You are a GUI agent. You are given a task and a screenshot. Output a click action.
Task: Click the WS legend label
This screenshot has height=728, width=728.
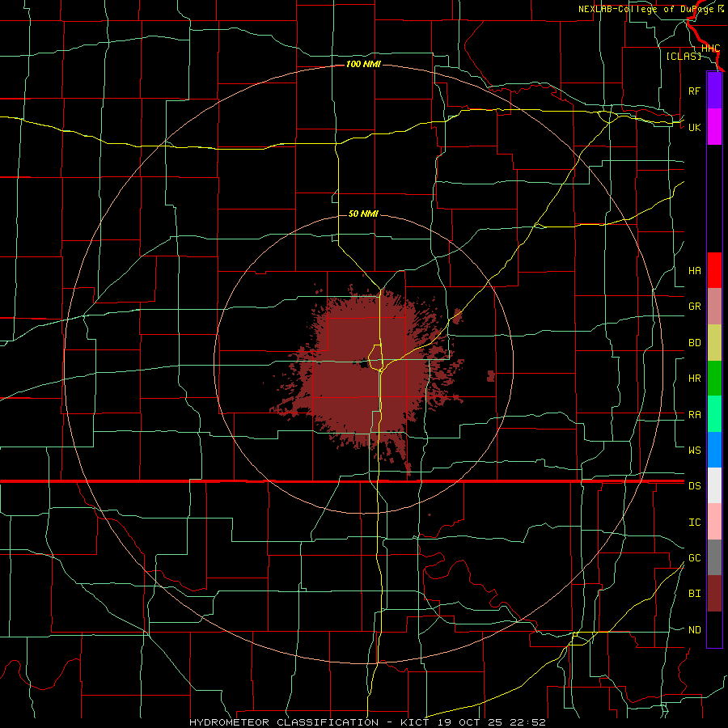pos(694,451)
